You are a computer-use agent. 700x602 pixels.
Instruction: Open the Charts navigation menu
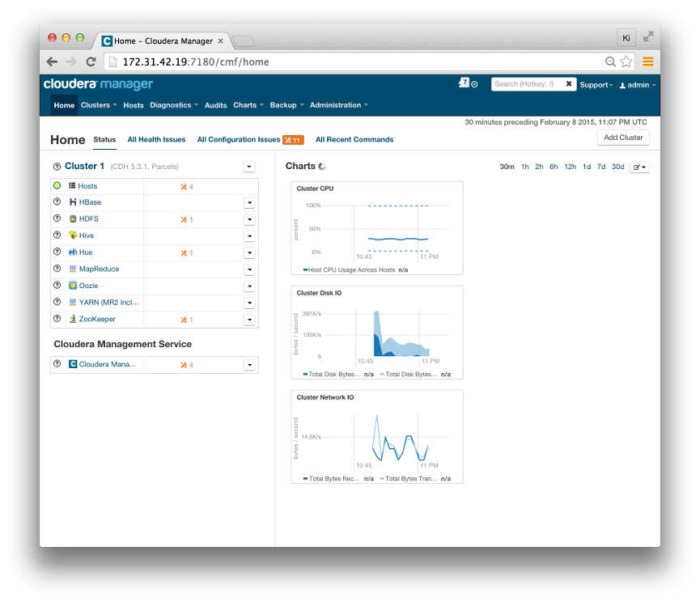point(248,105)
